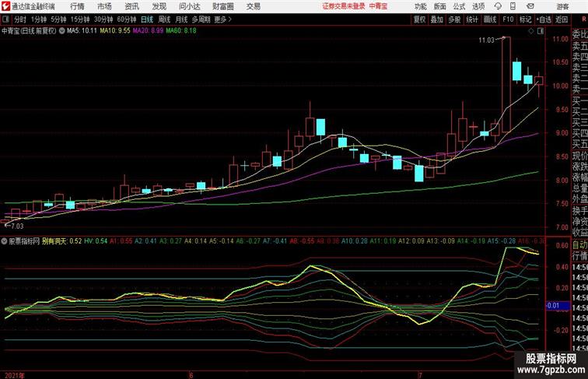Open the 发现 menu
The width and height of the screenshot is (588, 379).
click(x=159, y=6)
